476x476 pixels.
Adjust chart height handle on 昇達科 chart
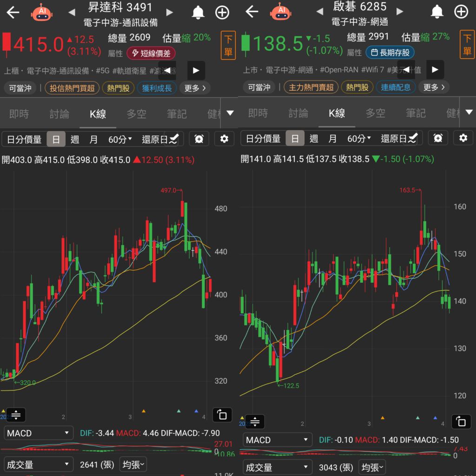coord(16,415)
